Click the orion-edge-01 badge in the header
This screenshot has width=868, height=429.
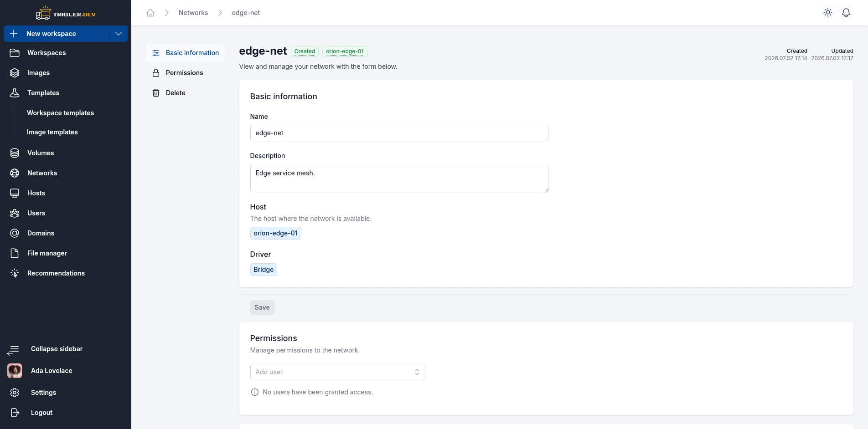click(x=345, y=51)
